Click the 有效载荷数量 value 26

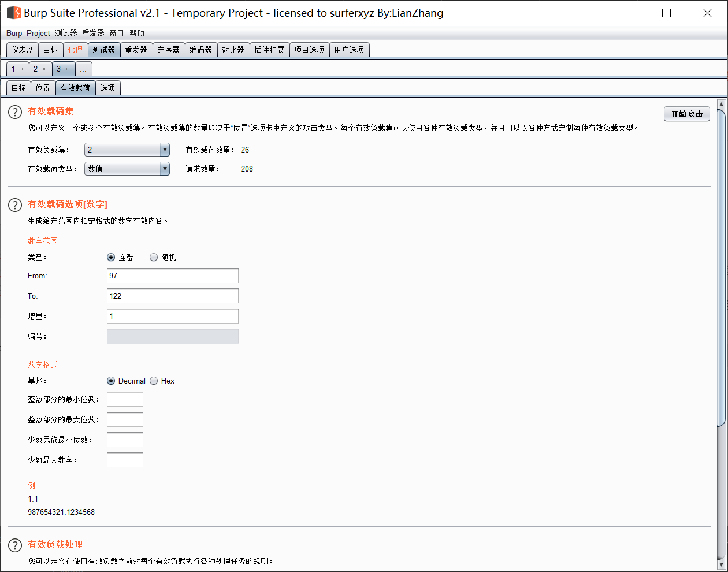click(x=245, y=150)
